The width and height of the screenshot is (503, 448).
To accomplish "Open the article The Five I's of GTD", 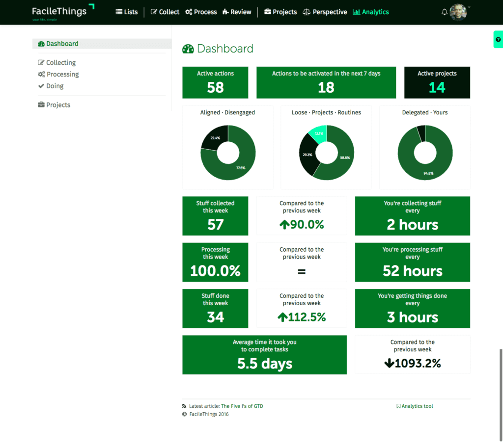I will coord(242,406).
